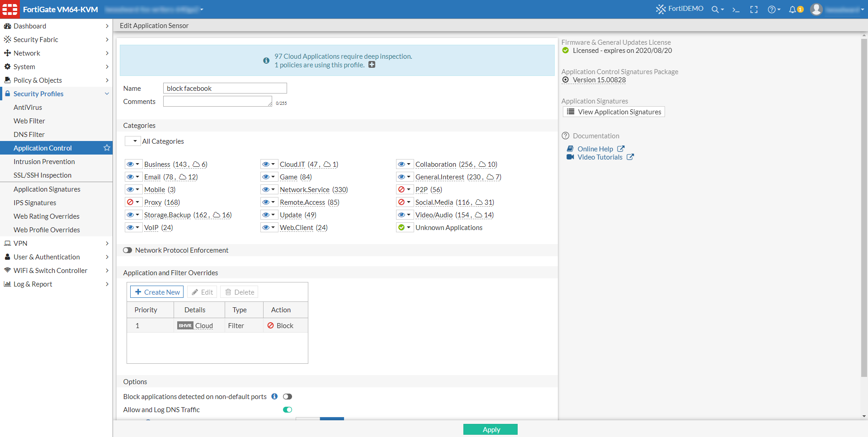868x437 pixels.
Task: Create a new application override
Action: tap(157, 292)
